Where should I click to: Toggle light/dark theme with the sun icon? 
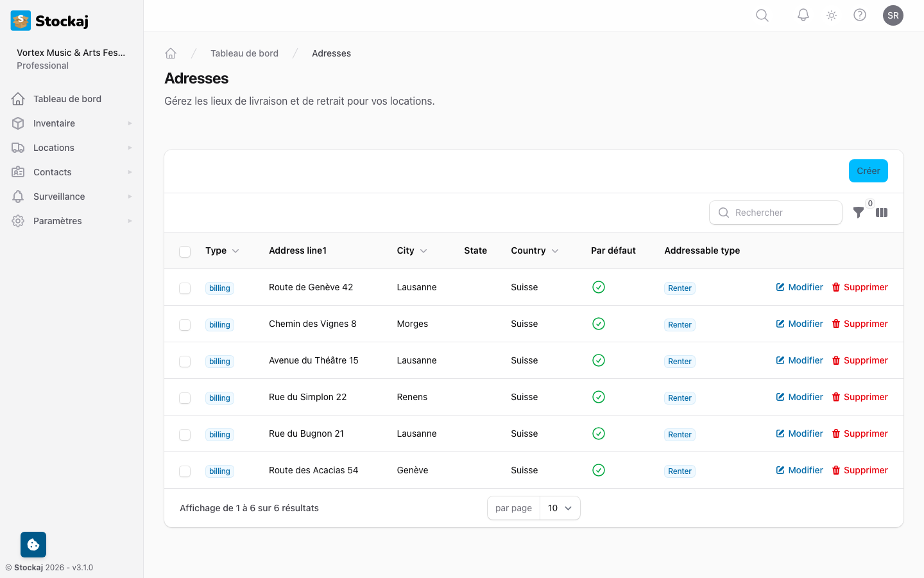coord(831,15)
